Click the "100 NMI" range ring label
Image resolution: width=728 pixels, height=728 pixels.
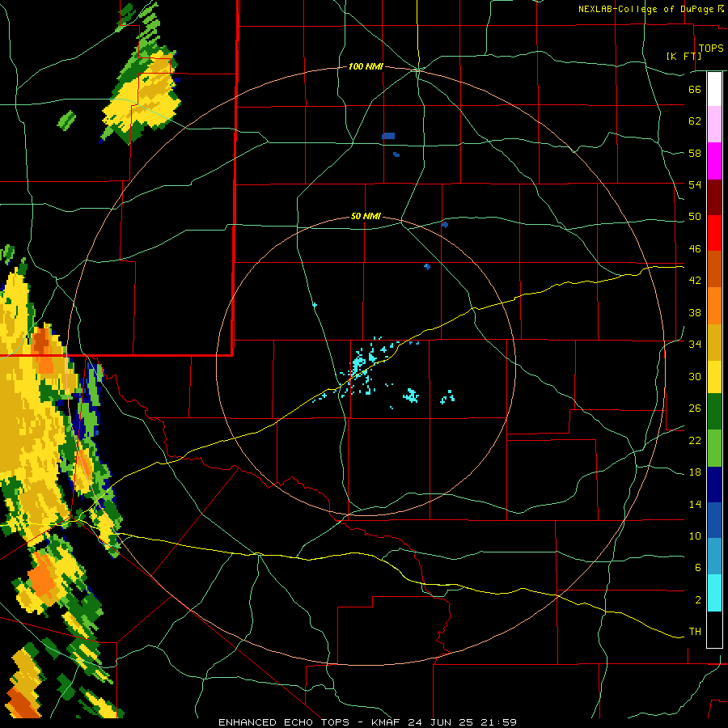(x=366, y=67)
